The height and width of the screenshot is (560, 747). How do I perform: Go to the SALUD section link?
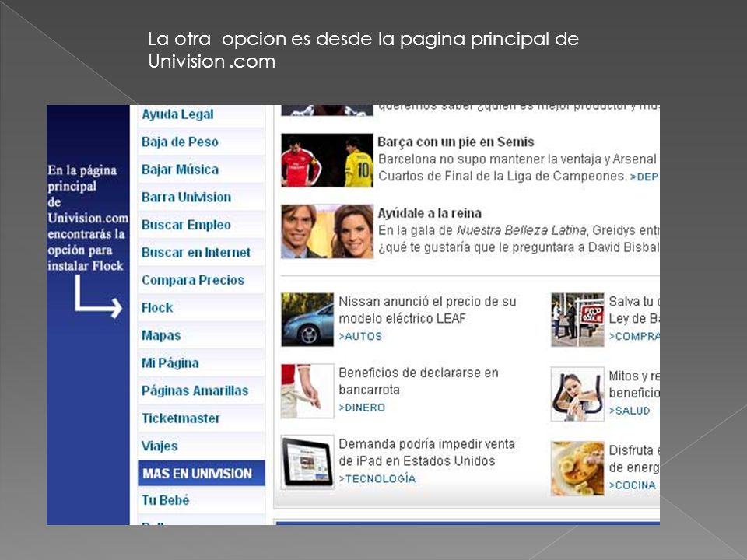coord(630,411)
